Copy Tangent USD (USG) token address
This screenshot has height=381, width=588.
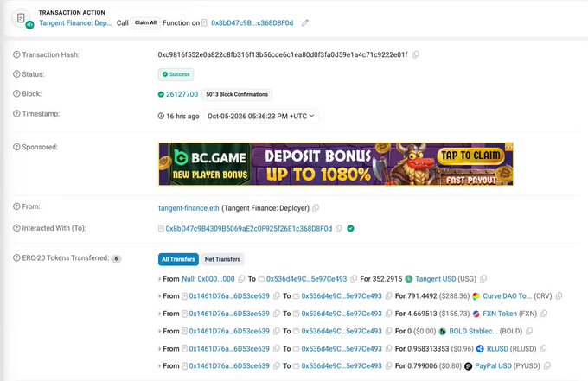[x=483, y=279]
